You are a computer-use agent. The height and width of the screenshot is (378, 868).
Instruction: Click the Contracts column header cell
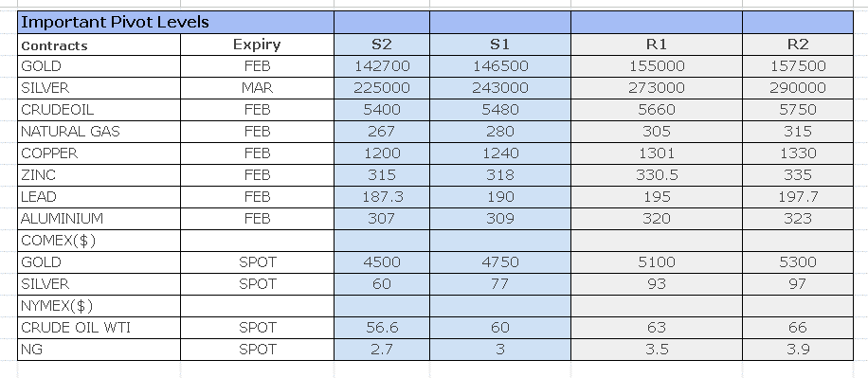[99, 45]
